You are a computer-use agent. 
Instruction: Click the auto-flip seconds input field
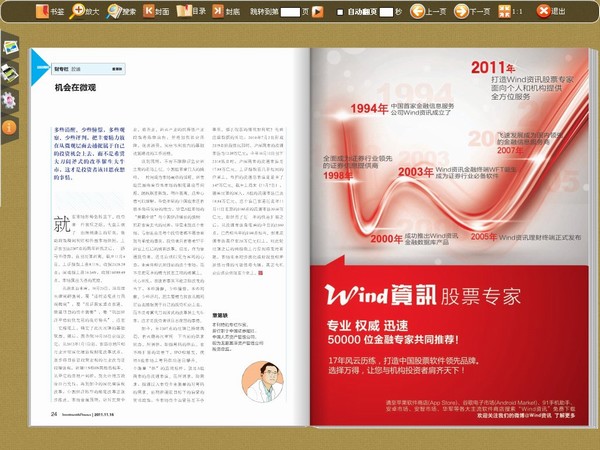[386, 12]
